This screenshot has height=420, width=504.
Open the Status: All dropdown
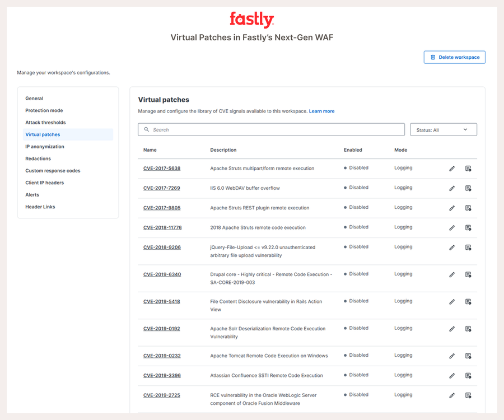(443, 130)
